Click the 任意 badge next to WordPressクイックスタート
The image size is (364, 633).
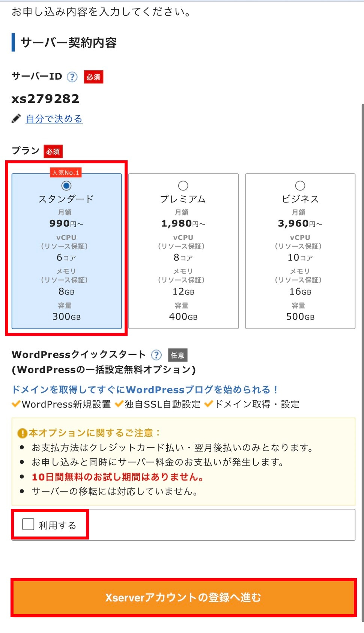[x=177, y=355]
